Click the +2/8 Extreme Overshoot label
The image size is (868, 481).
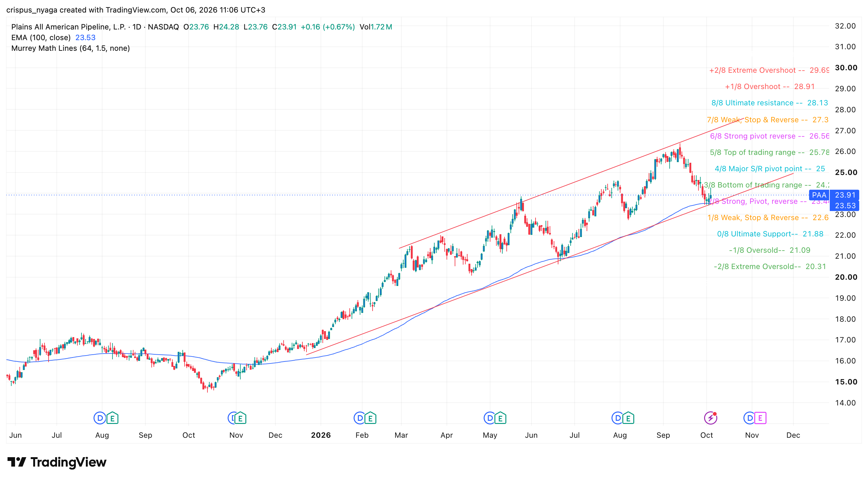pos(769,70)
